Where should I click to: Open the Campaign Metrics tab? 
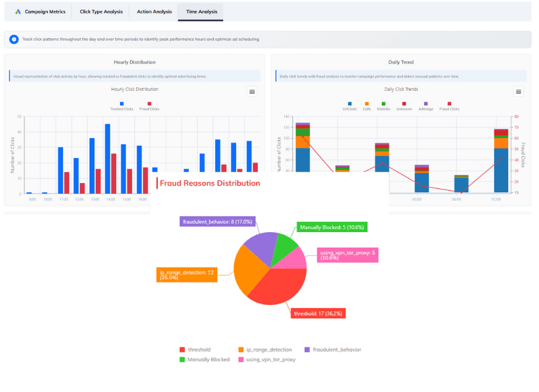[x=40, y=12]
